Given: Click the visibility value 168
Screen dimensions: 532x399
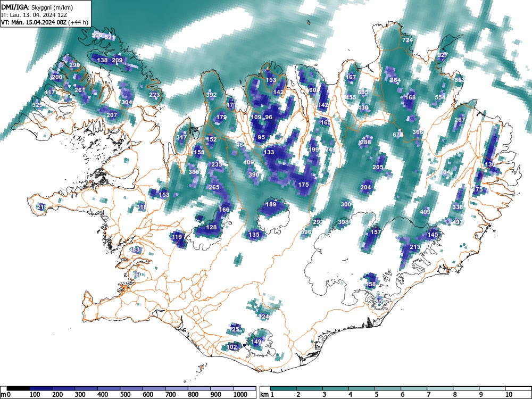Looking at the screenshot, I should pyautogui.click(x=410, y=97).
